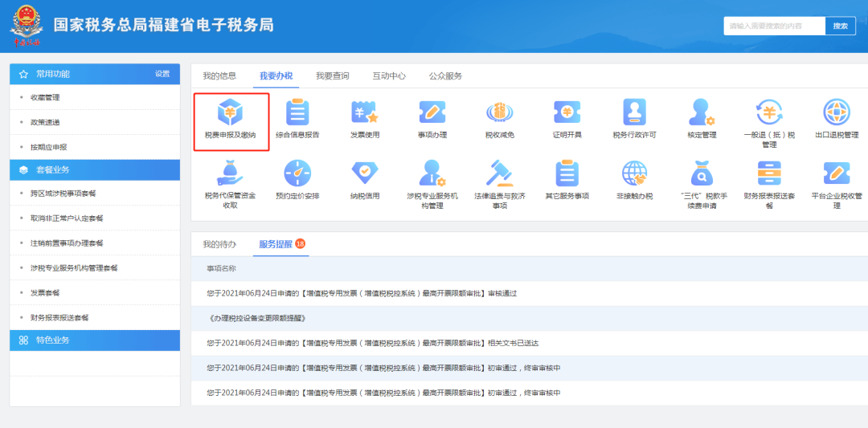Switch to 公众服务 tab

point(445,75)
